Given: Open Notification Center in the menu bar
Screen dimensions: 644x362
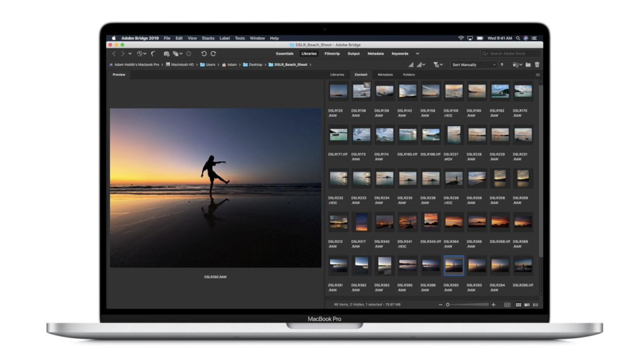Looking at the screenshot, I should pyautogui.click(x=534, y=38).
